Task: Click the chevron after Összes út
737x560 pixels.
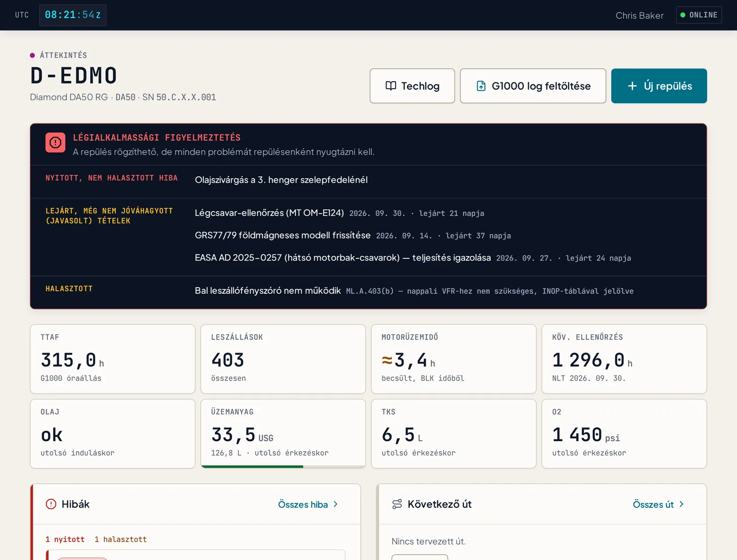Action: (x=681, y=504)
